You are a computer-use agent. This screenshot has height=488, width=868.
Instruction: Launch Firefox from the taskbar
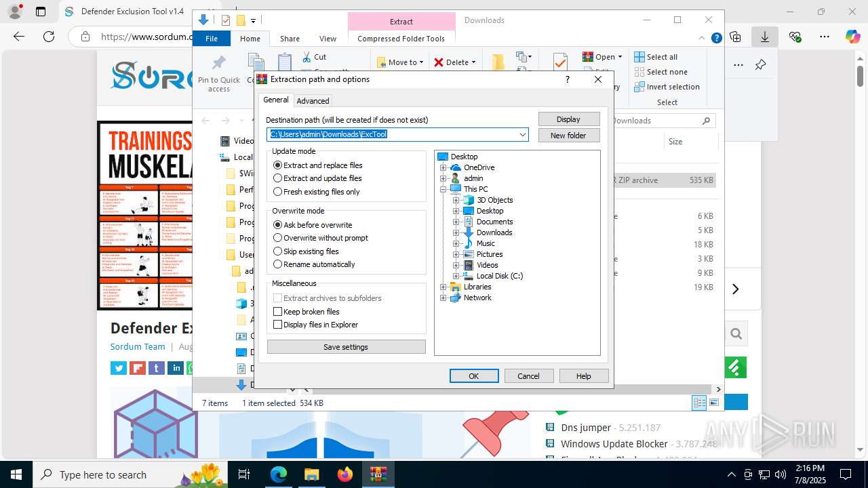click(x=345, y=474)
